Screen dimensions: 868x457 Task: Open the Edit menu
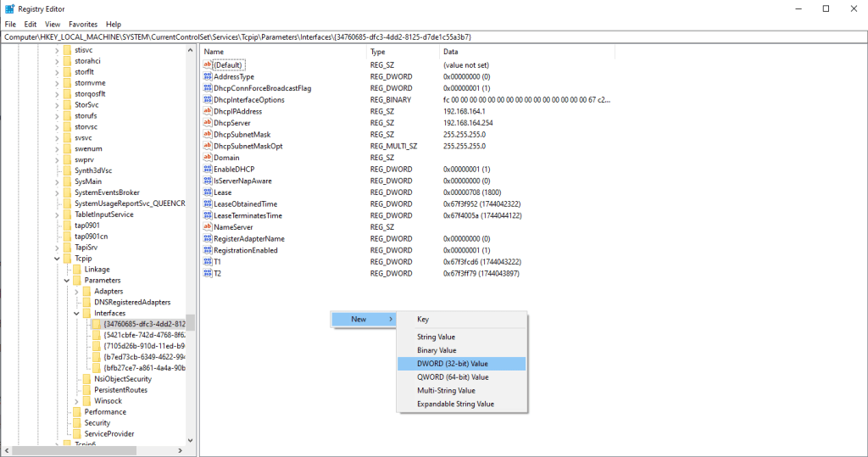click(31, 25)
